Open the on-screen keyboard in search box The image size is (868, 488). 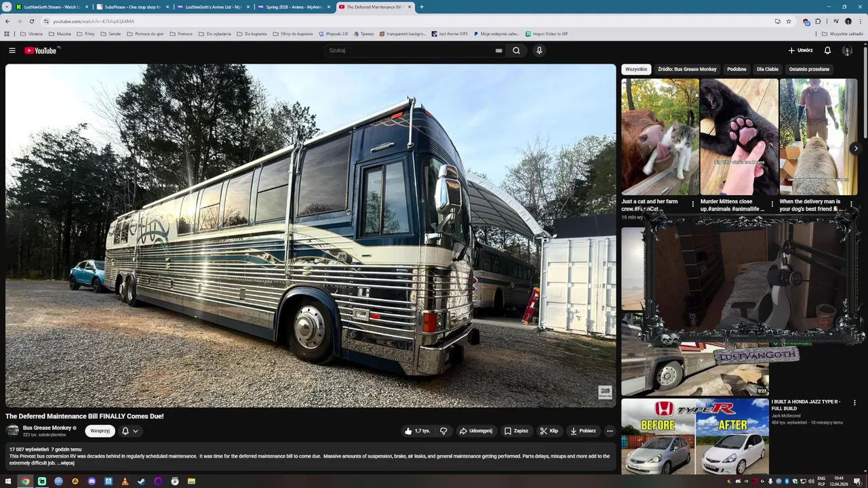tap(498, 50)
